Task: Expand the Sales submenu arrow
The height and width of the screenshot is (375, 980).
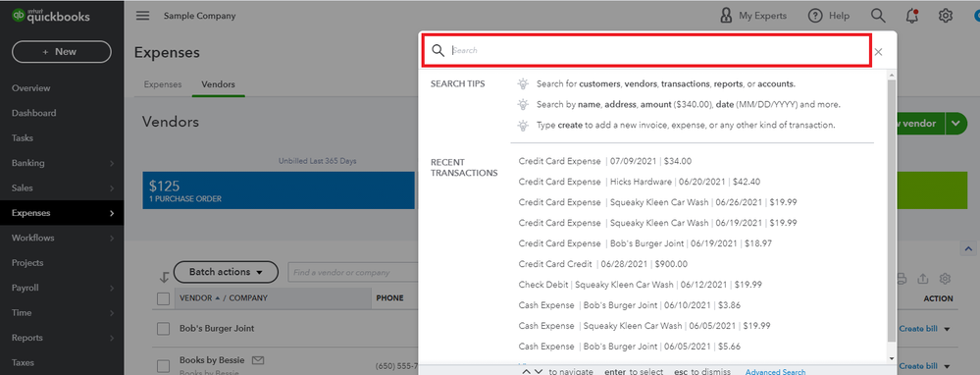Action: 112,188
